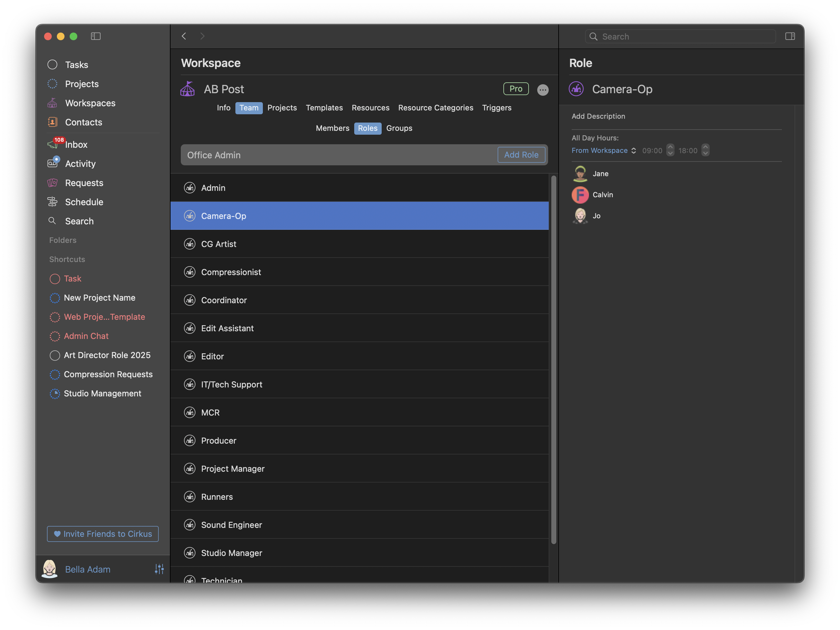Image resolution: width=840 pixels, height=630 pixels.
Task: Click the Add Role button
Action: [x=521, y=155]
